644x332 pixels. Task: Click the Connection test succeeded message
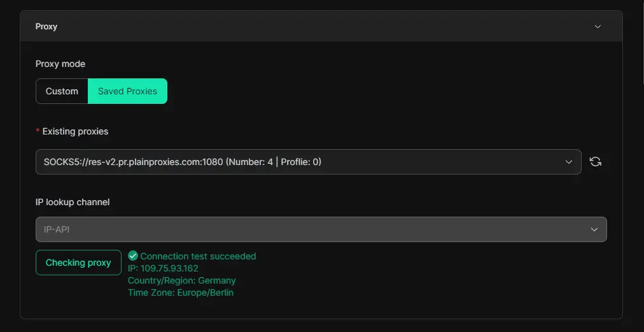coord(198,256)
